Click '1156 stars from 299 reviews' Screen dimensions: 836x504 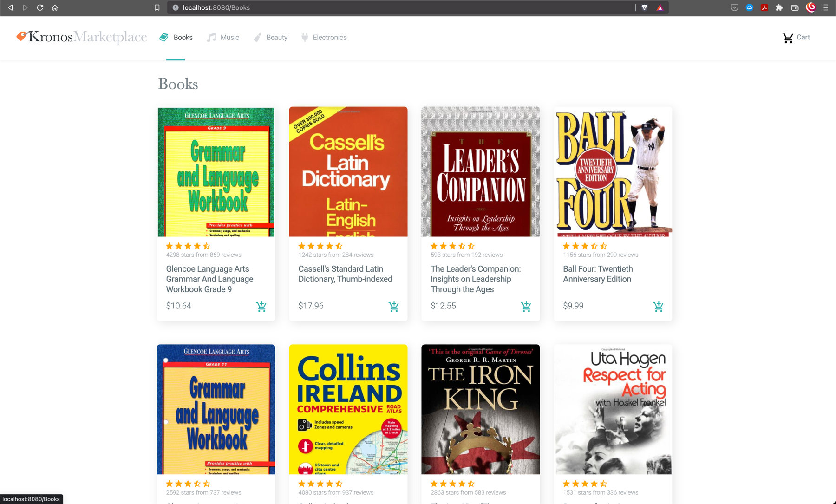click(x=601, y=255)
